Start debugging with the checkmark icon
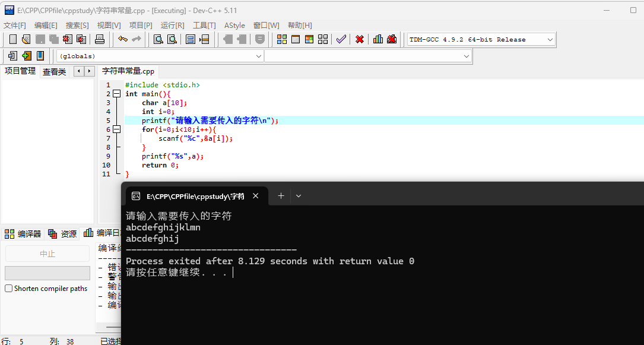The width and height of the screenshot is (644, 345). click(341, 39)
